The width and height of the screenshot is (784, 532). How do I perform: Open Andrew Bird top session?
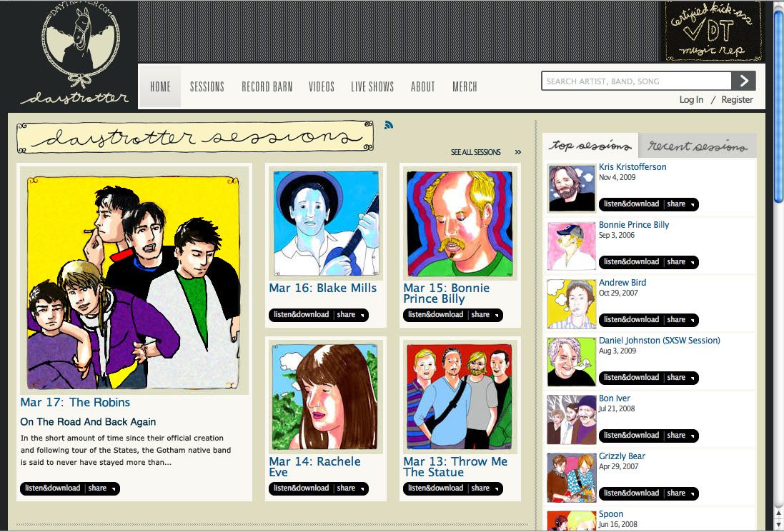click(x=622, y=282)
